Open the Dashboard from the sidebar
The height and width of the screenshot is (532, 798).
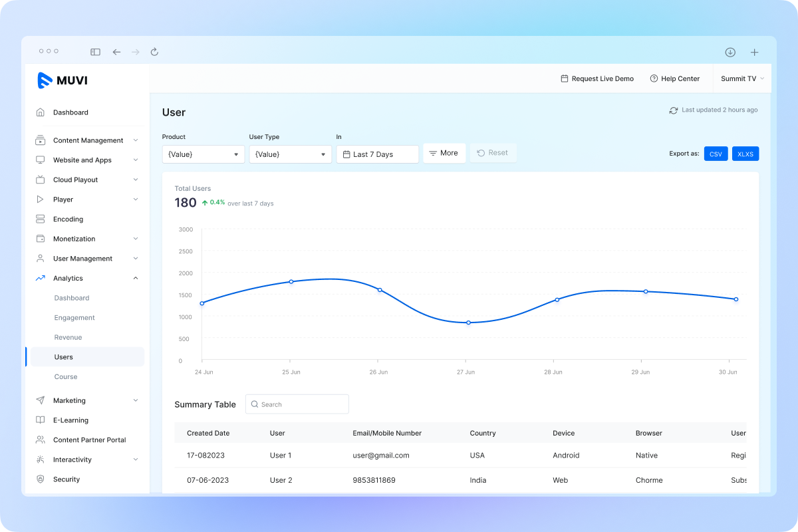point(71,112)
